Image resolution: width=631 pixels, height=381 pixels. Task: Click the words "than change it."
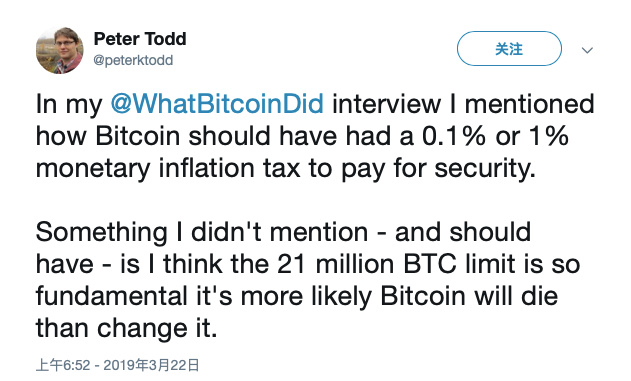pyautogui.click(x=127, y=328)
